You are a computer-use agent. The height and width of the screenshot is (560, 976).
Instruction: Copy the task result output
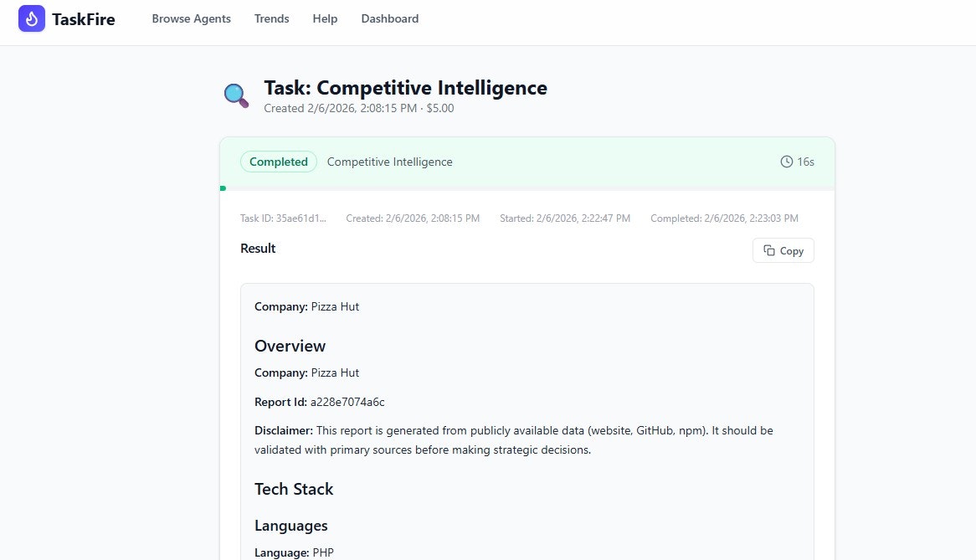point(783,249)
